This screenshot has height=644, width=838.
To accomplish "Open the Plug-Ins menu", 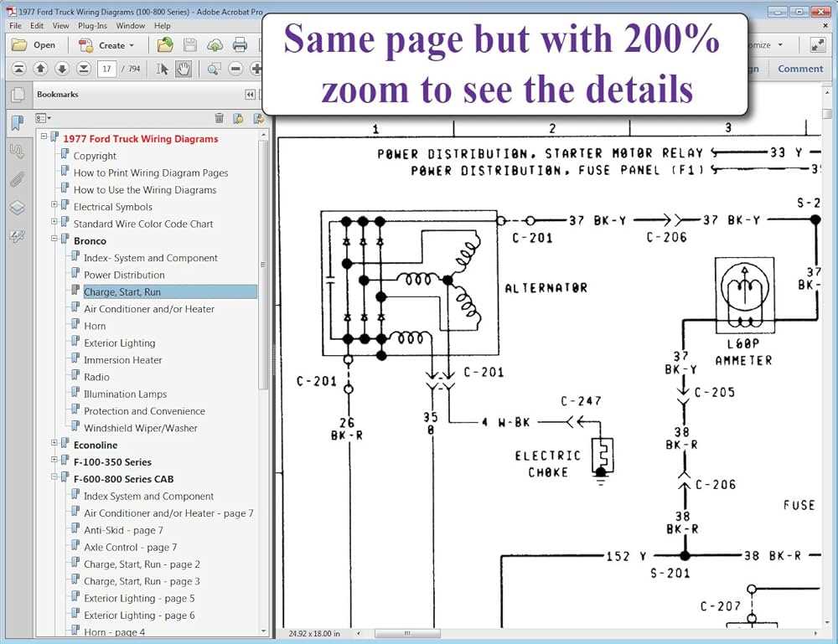I will pyautogui.click(x=92, y=26).
